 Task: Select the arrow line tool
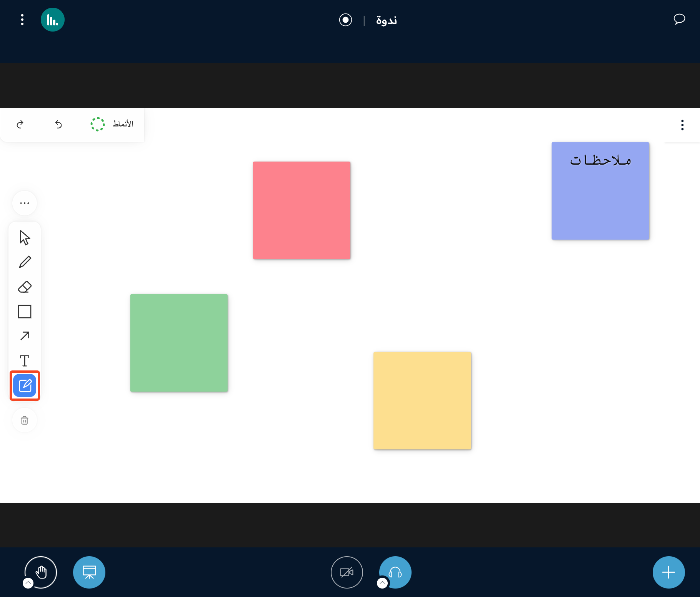point(25,336)
